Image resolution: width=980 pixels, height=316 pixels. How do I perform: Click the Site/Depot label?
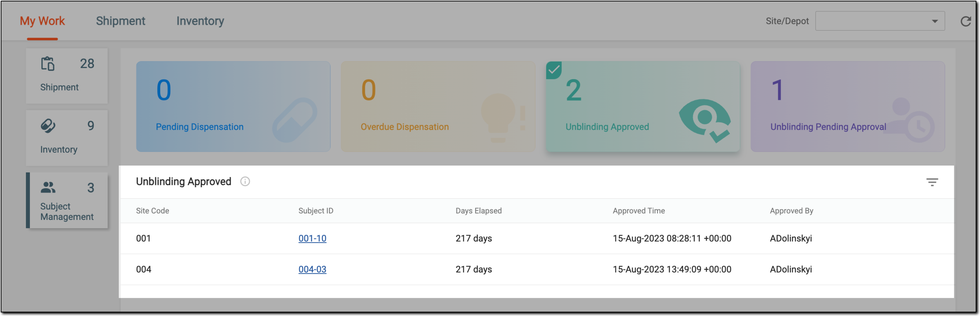tap(787, 21)
